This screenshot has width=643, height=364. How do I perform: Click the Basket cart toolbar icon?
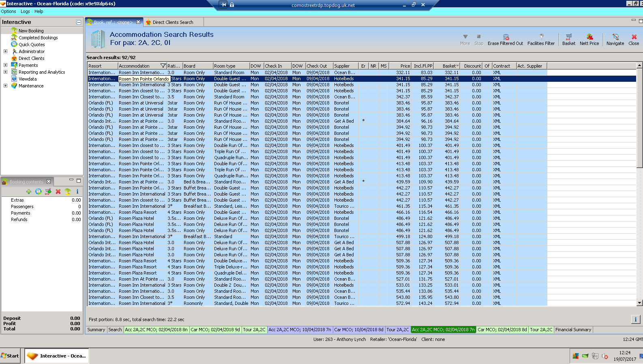click(568, 39)
